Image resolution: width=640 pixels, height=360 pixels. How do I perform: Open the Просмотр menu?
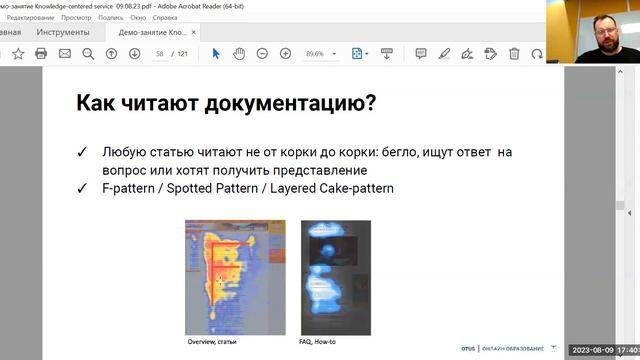(76, 18)
